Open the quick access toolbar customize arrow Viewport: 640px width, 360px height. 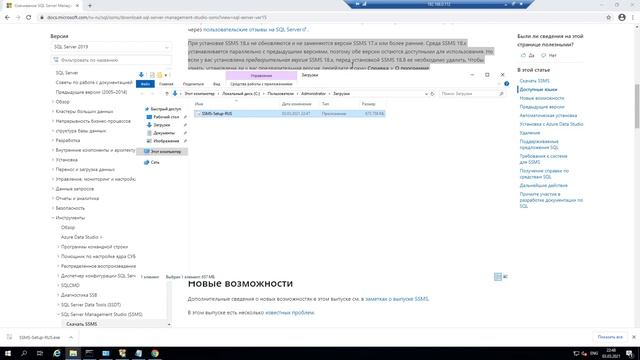coord(166,75)
